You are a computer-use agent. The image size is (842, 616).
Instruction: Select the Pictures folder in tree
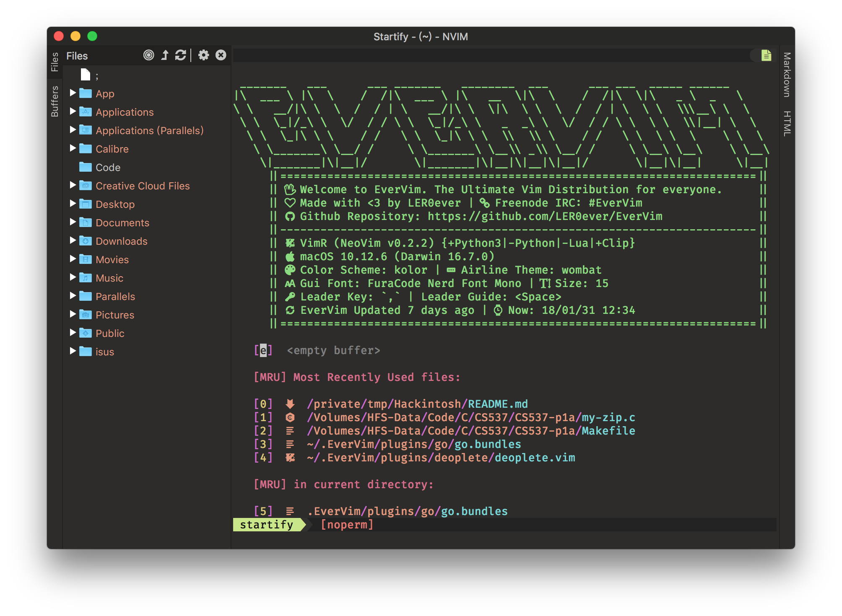[x=114, y=315]
